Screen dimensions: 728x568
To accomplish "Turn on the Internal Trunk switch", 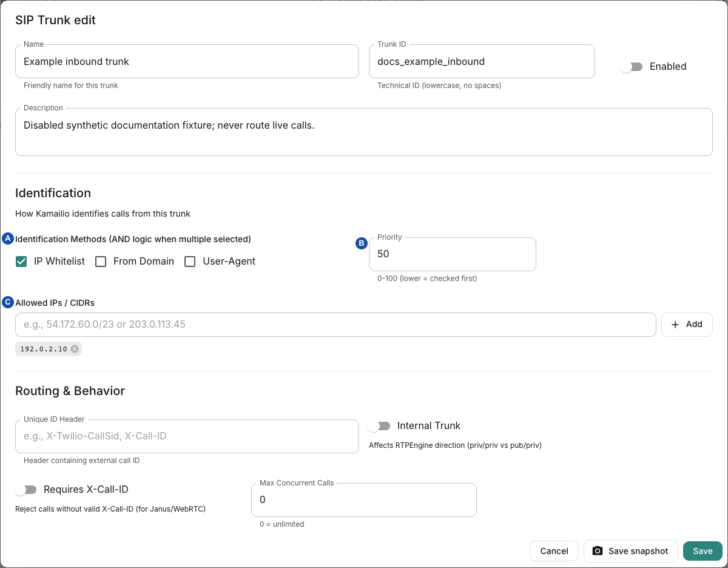I will pos(379,426).
